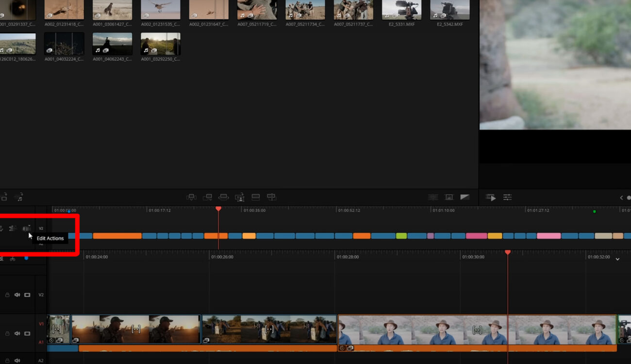Click the Place on Top edit icon
Image resolution: width=631 pixels, height=364 pixels.
pos(256,197)
